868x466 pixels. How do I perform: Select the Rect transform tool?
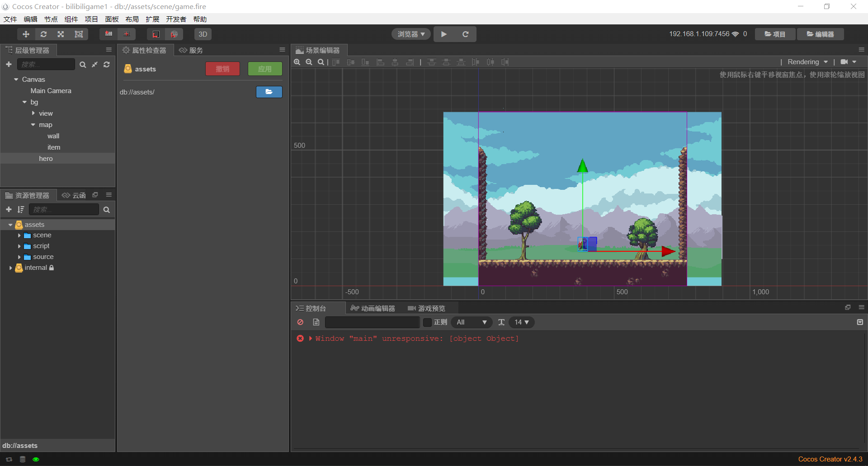click(79, 34)
